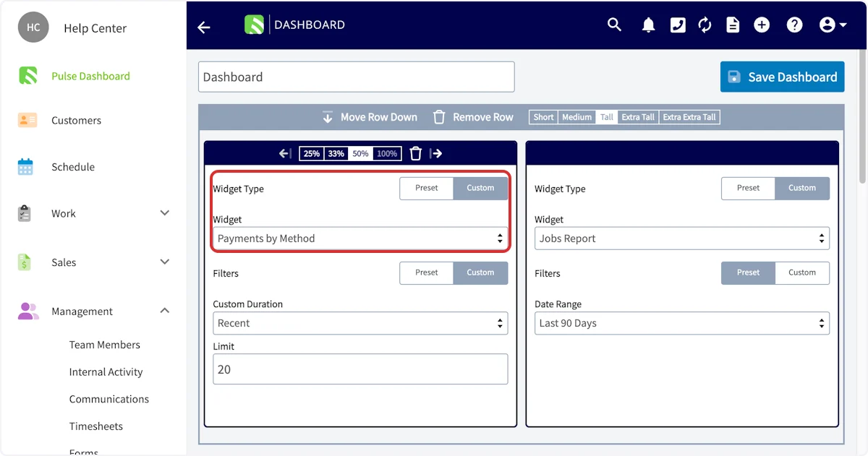Click the Help Center profile name
This screenshot has width=868, height=456.
pos(95,28)
